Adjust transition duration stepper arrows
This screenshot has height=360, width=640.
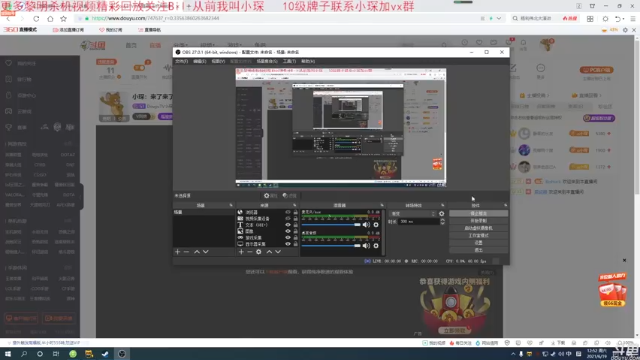442,221
